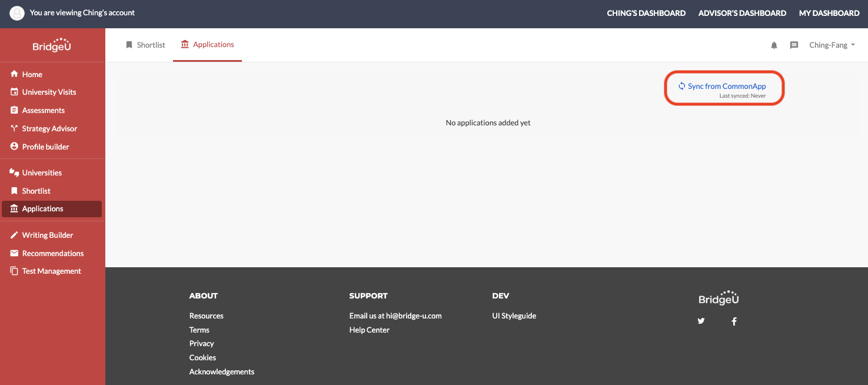Click the Applications building icon in the sidebar
868x385 pixels.
click(14, 208)
